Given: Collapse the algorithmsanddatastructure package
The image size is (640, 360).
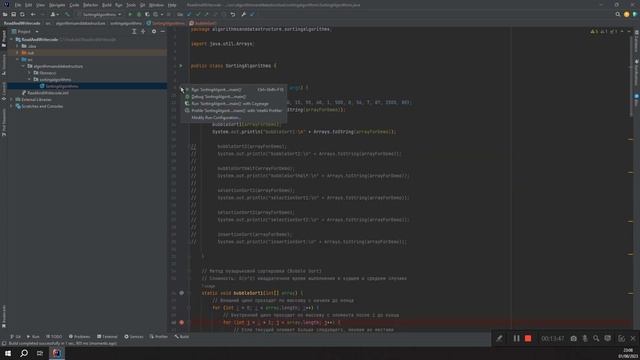Looking at the screenshot, I should coord(23,66).
